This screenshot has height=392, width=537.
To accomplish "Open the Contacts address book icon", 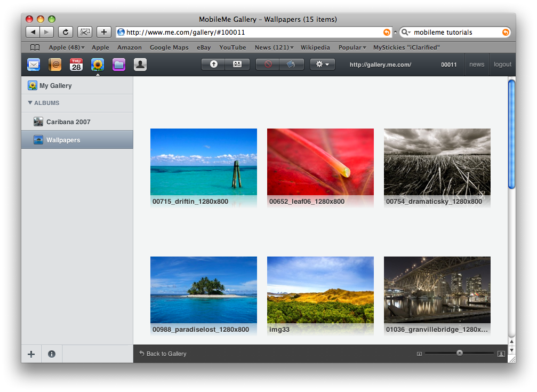I will 55,65.
